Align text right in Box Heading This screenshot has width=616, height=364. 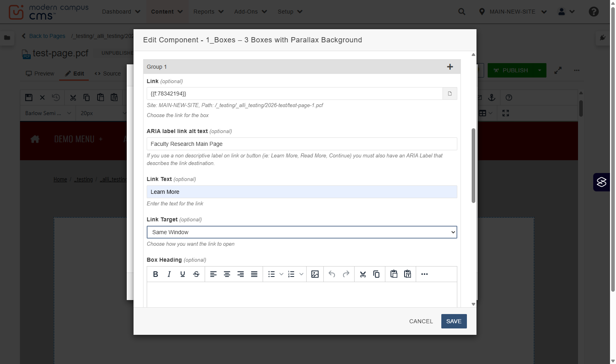pyautogui.click(x=241, y=274)
